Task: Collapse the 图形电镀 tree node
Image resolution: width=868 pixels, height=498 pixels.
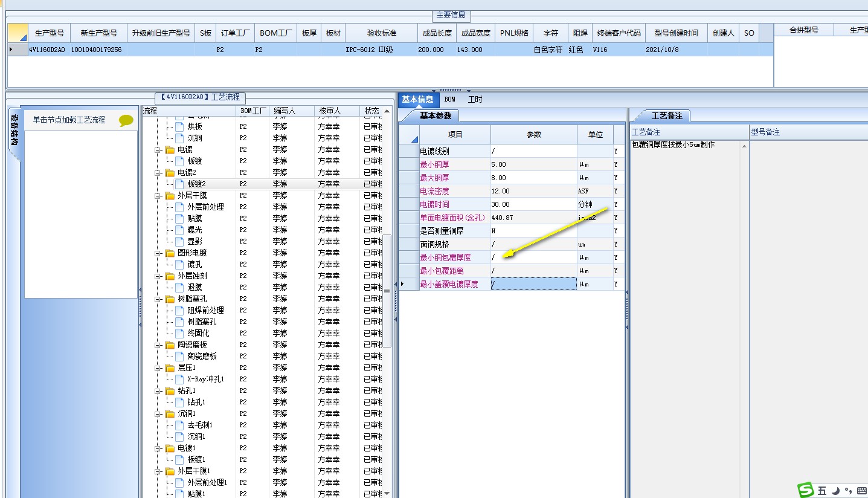Action: click(x=158, y=253)
